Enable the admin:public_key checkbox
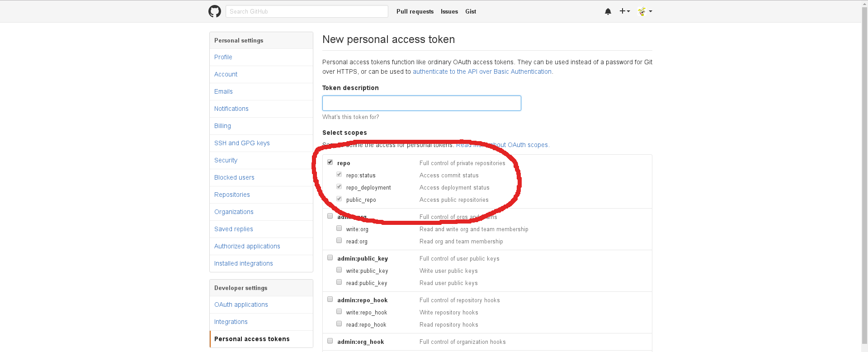This screenshot has width=868, height=352. 330,257
